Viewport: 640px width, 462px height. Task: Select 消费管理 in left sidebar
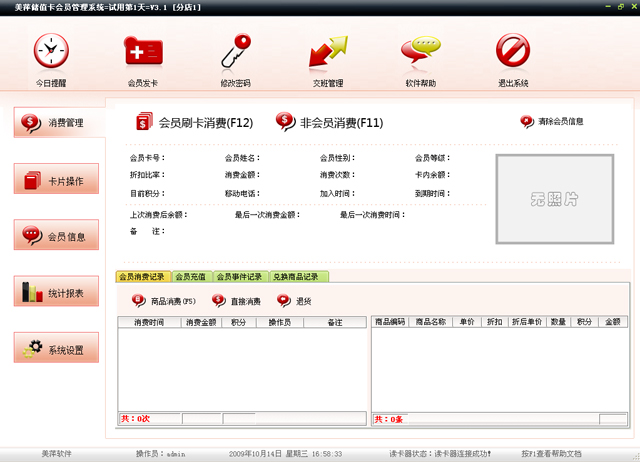coord(58,123)
